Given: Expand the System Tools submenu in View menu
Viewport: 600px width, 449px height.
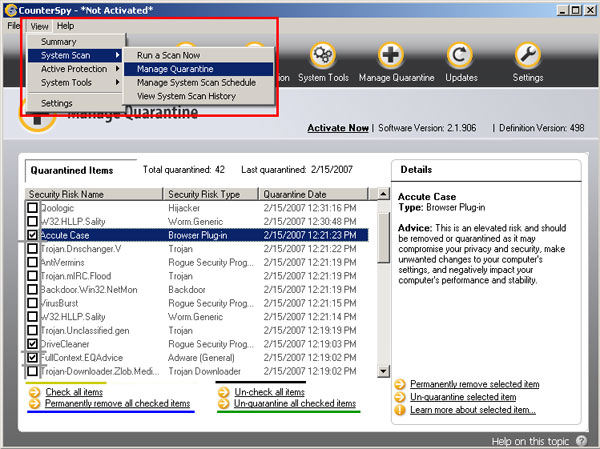Looking at the screenshot, I should click(x=75, y=82).
